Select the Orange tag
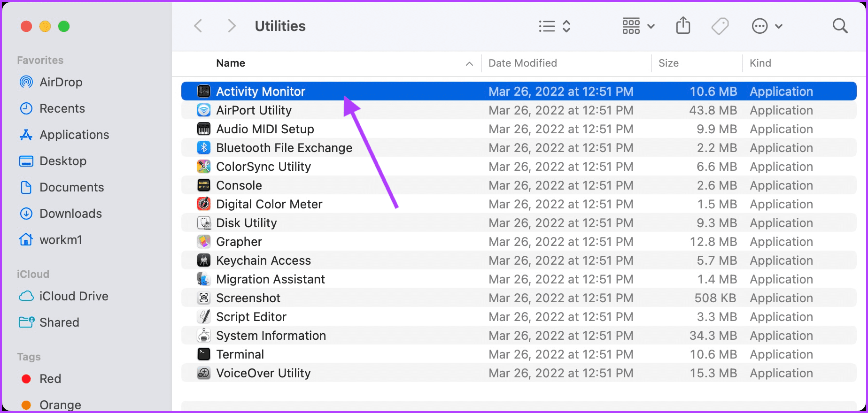The width and height of the screenshot is (868, 413). point(51,405)
